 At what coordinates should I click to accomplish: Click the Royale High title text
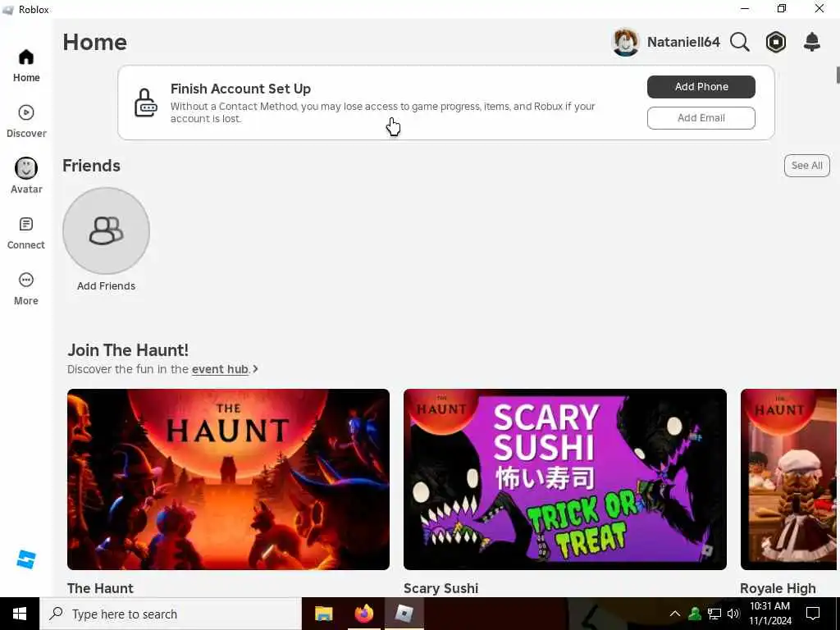(x=778, y=588)
